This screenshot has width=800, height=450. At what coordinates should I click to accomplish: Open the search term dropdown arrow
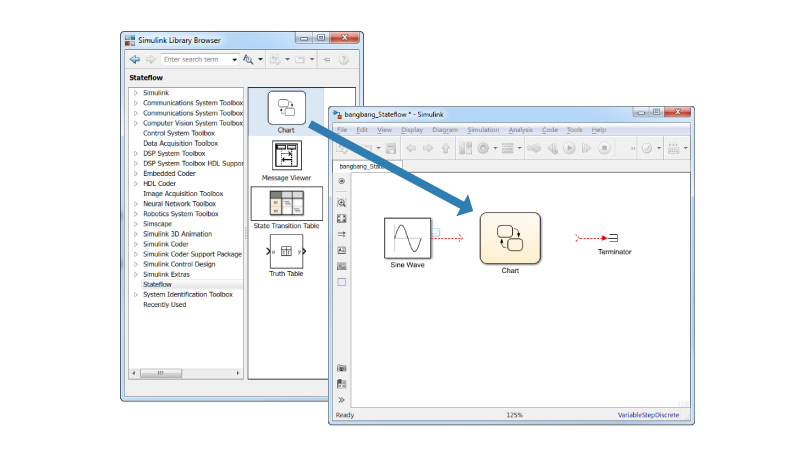[235, 60]
